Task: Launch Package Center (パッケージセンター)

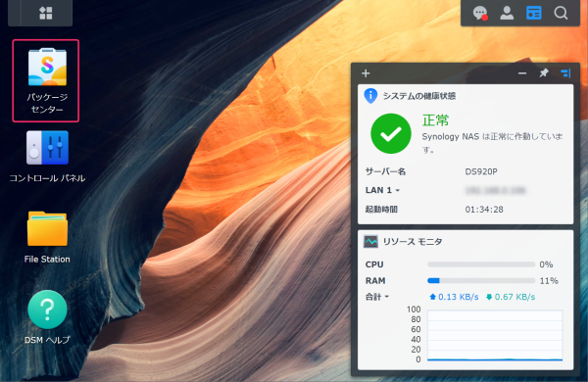Action: [x=47, y=80]
